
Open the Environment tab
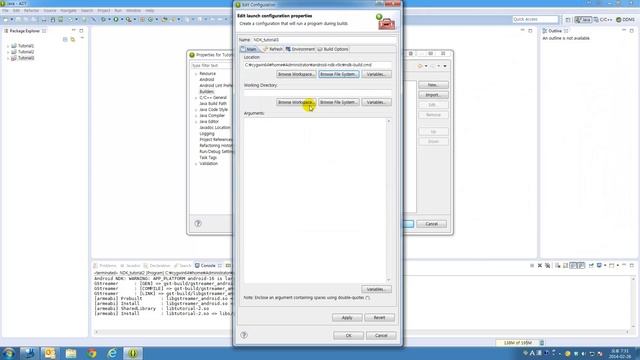pyautogui.click(x=300, y=49)
